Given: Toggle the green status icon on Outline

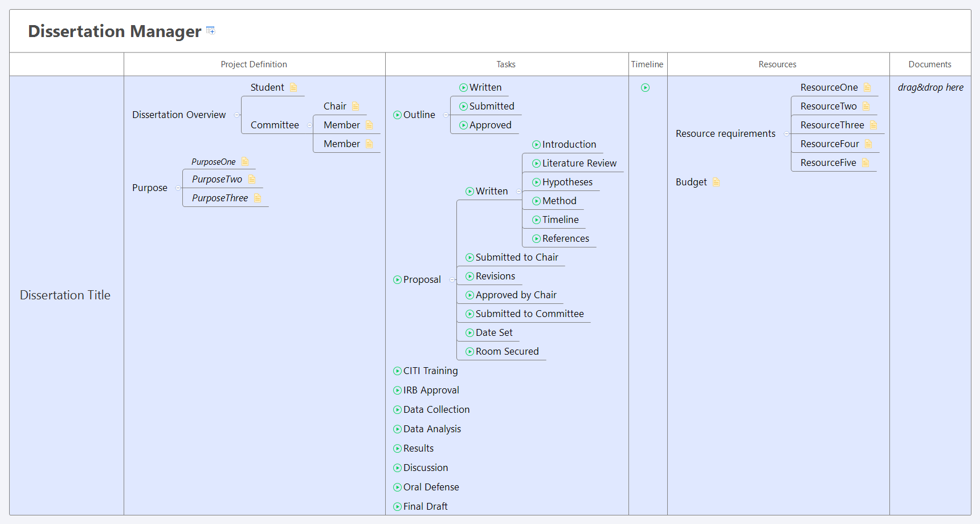Looking at the screenshot, I should coord(397,115).
